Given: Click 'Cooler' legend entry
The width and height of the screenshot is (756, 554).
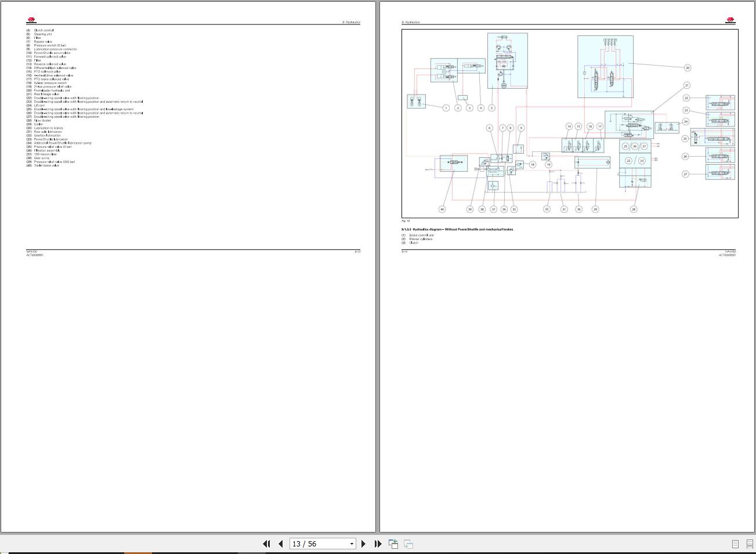Looking at the screenshot, I should click(38, 124).
